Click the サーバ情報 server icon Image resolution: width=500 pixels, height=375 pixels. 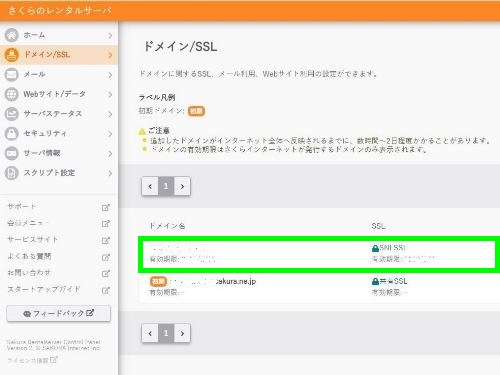[x=12, y=153]
